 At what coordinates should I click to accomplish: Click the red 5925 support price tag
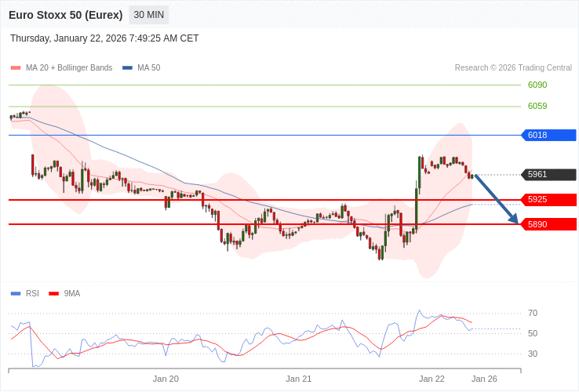(x=548, y=200)
